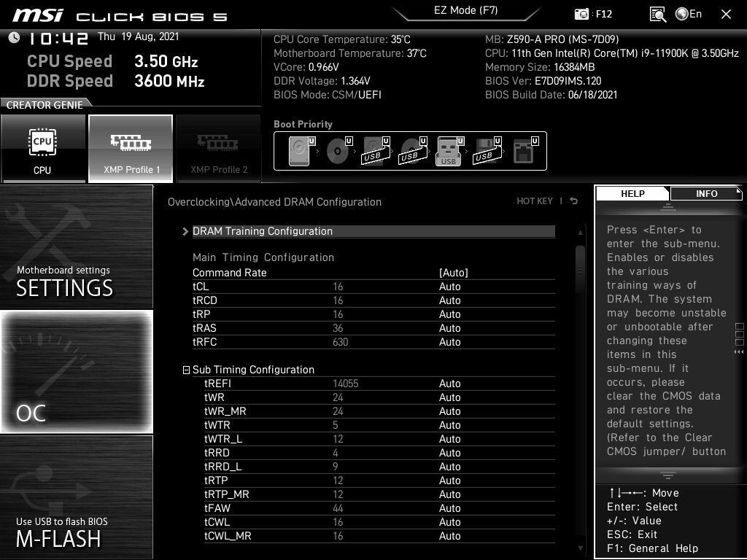This screenshot has width=747, height=560.
Task: Select the USB floppy boot device icon
Action: [487, 151]
